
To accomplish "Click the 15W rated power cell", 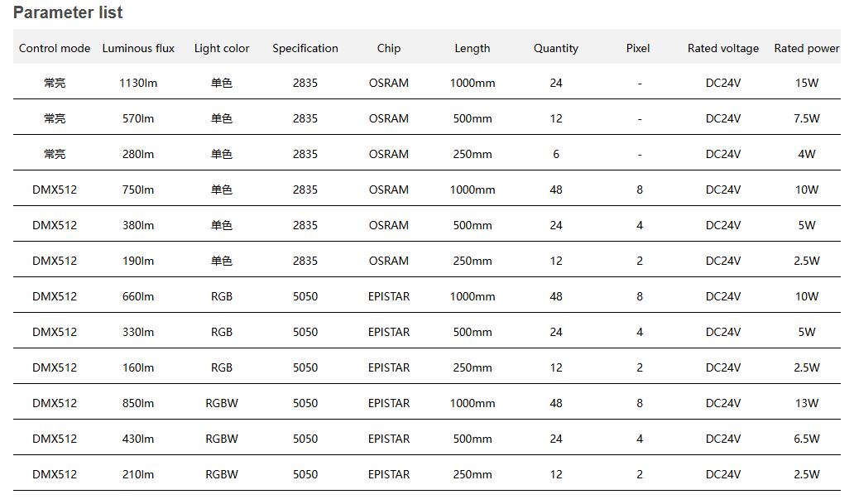I will 806,83.
